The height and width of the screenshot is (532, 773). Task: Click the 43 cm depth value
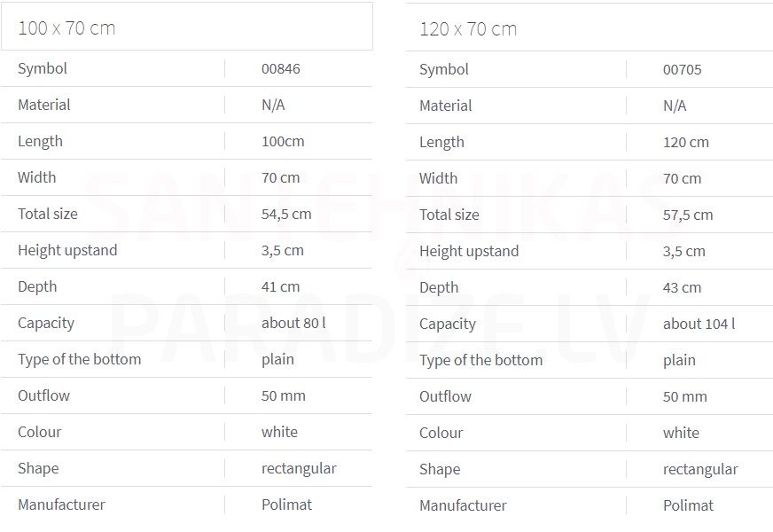(x=682, y=287)
